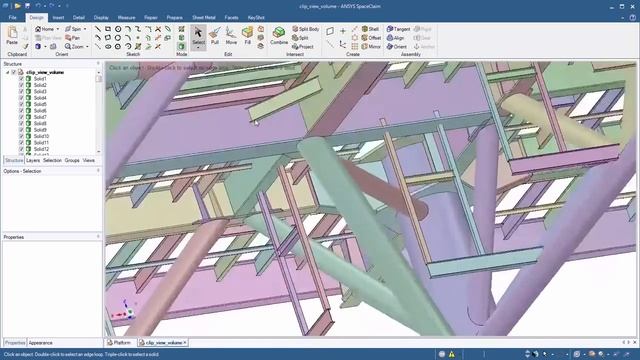
Task: Toggle the Solid9 checkbox
Action: click(21, 130)
